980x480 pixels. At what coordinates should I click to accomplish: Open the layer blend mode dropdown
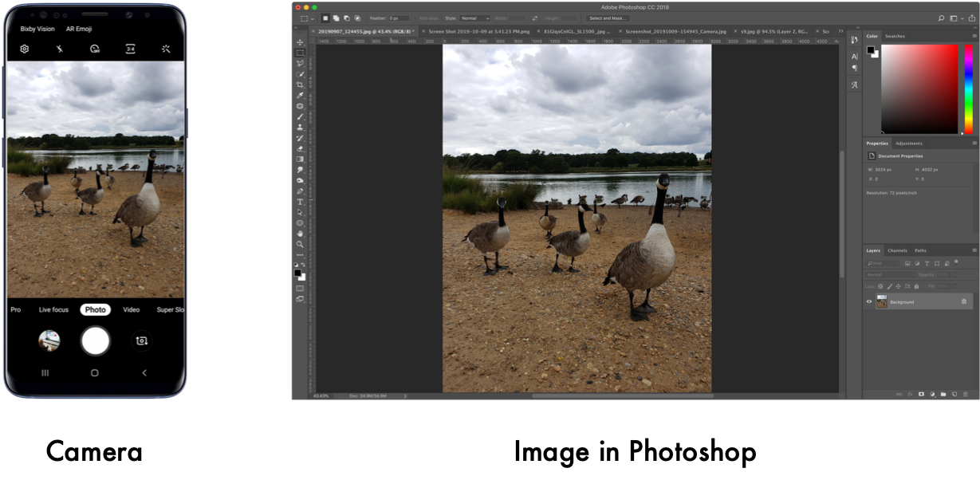tap(891, 275)
